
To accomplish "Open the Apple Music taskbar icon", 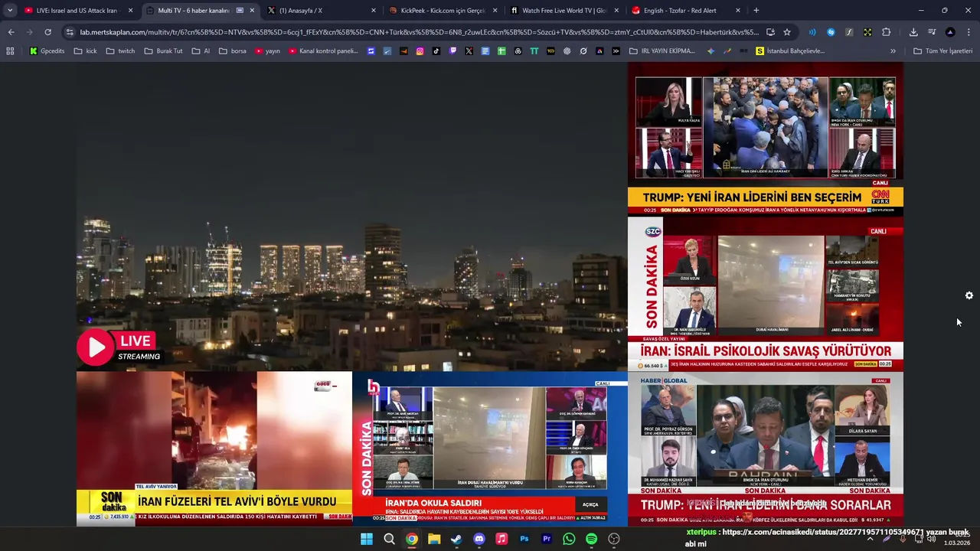I will 501,539.
